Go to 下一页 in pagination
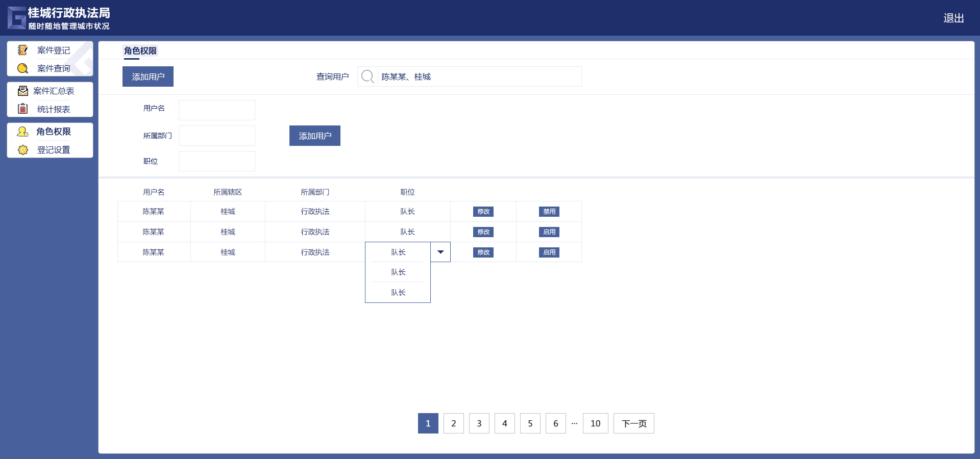The width and height of the screenshot is (980, 459). [633, 423]
